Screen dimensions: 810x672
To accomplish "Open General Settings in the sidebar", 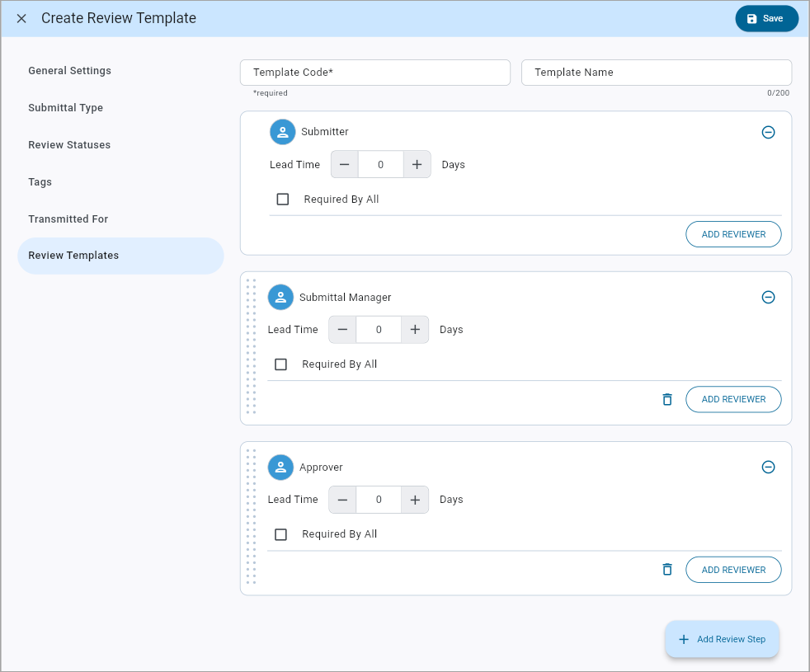I will (x=70, y=71).
